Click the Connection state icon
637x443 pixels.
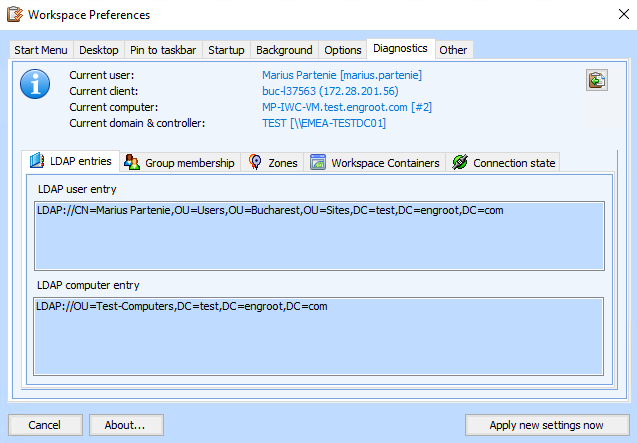(x=460, y=162)
